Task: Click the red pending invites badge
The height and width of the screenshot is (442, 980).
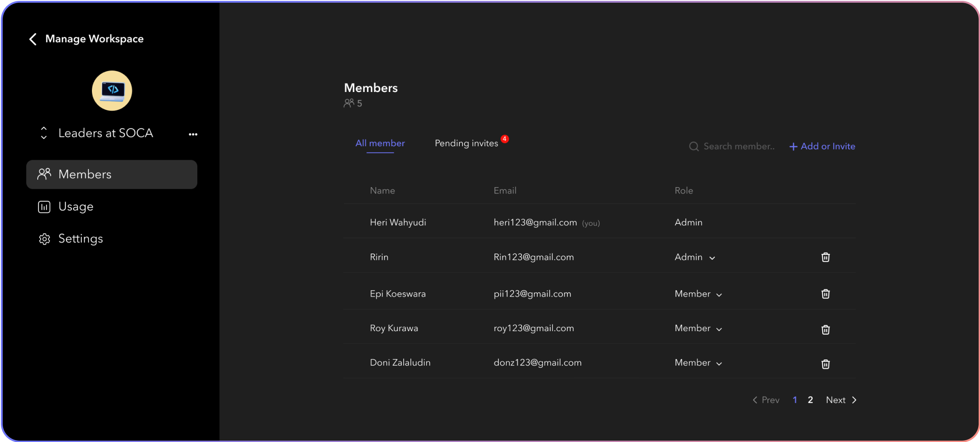Action: (505, 139)
